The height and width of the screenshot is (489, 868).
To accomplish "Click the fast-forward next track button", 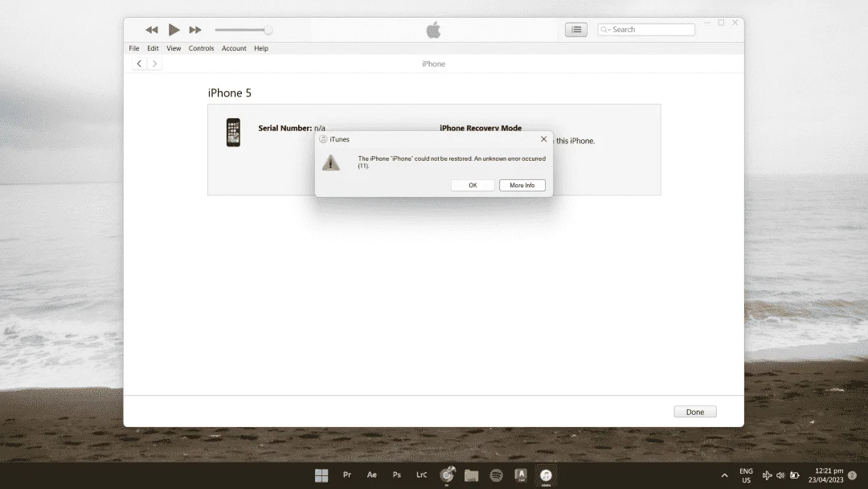I will point(195,30).
